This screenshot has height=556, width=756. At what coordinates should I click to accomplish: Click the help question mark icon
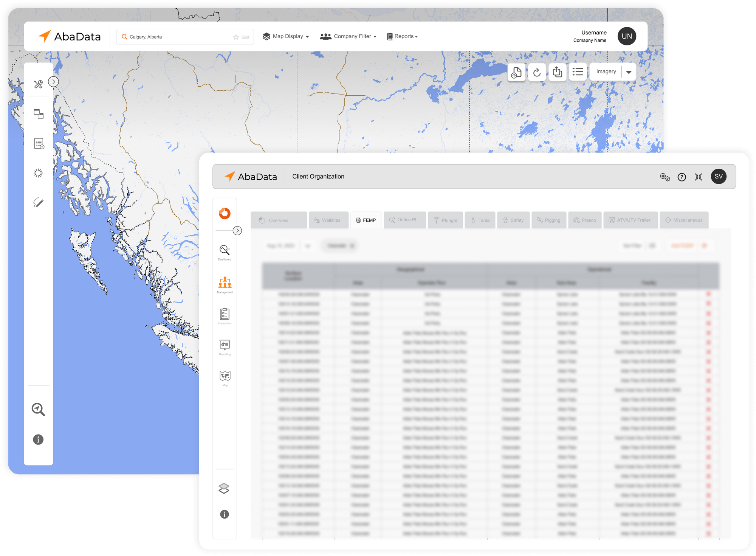pos(682,177)
